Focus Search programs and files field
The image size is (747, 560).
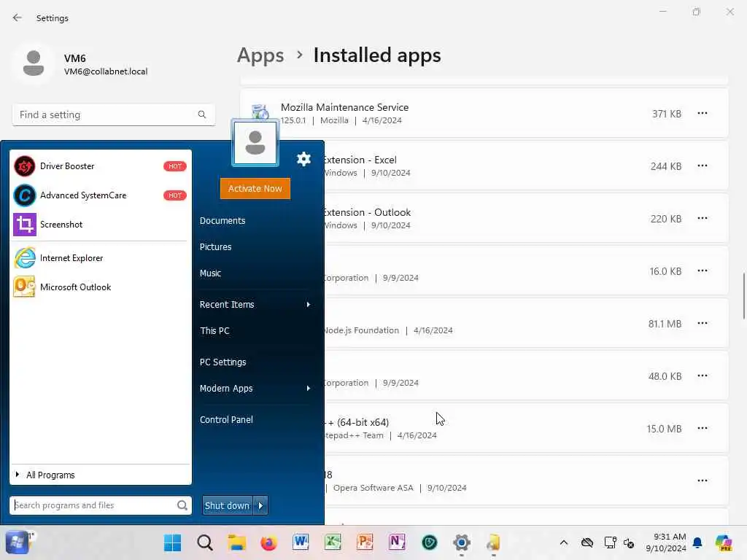(101, 505)
